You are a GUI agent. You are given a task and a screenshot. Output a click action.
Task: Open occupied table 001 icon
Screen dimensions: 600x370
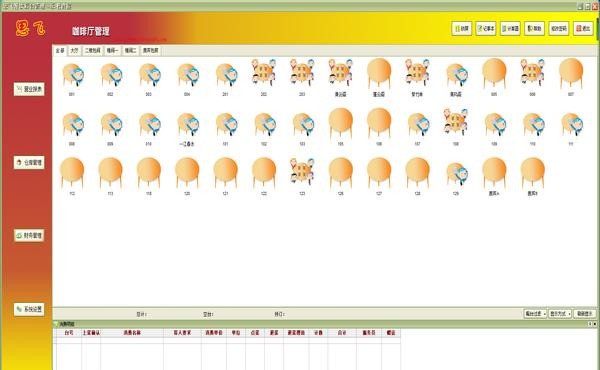point(73,75)
